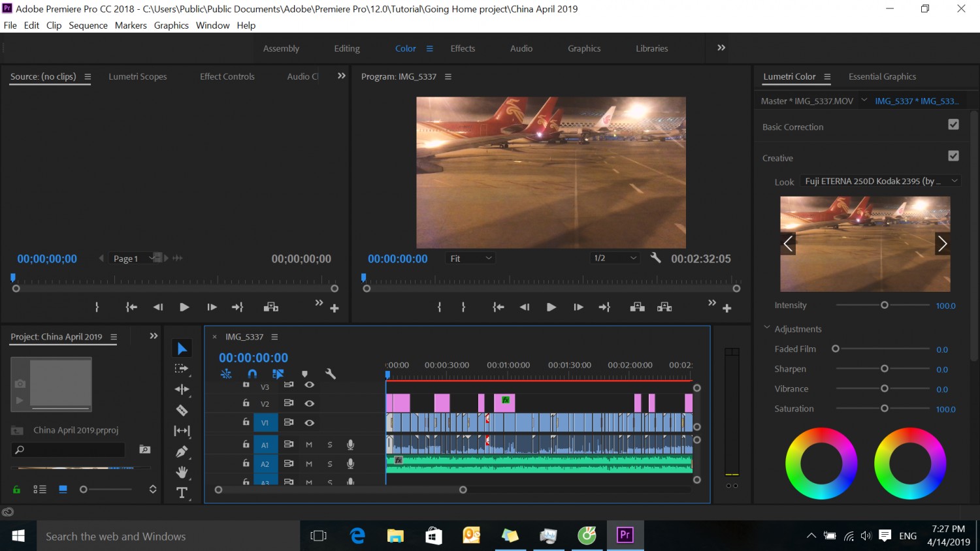Adjust the Faded Film slider handle
Viewport: 980px width, 551px height.
[x=836, y=349]
